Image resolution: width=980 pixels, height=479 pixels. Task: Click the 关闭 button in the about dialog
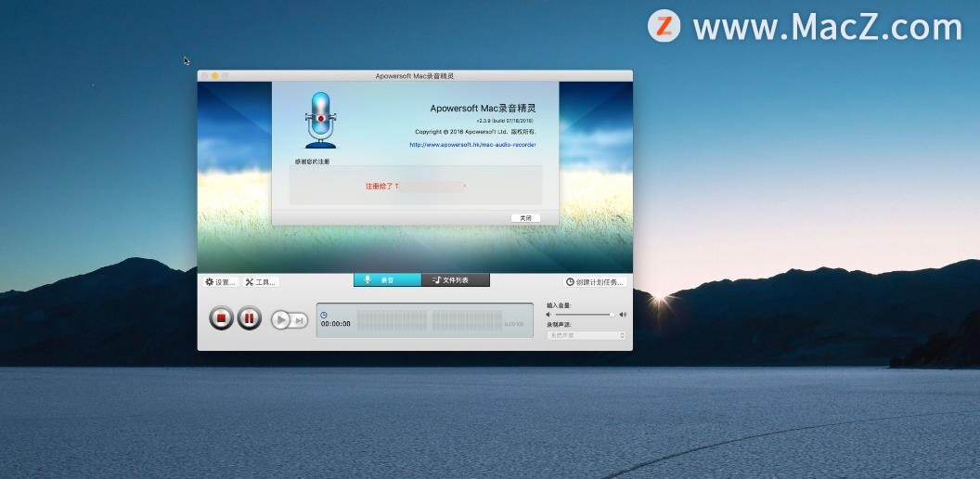click(x=525, y=218)
